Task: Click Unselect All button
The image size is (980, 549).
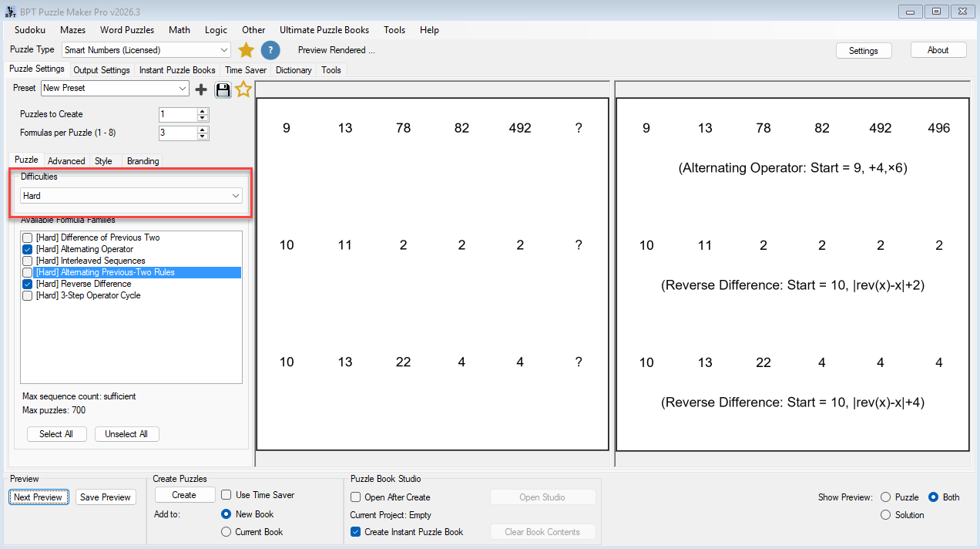Action: coord(126,434)
